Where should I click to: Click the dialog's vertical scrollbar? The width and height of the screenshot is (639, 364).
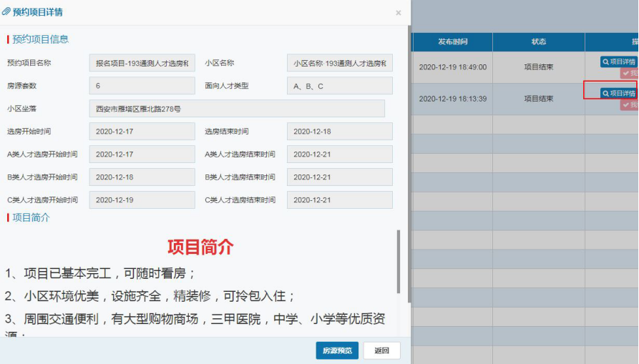click(x=409, y=164)
